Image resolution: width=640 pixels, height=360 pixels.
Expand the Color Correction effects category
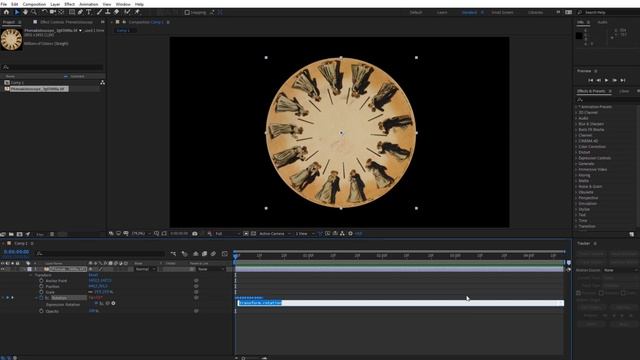point(576,147)
